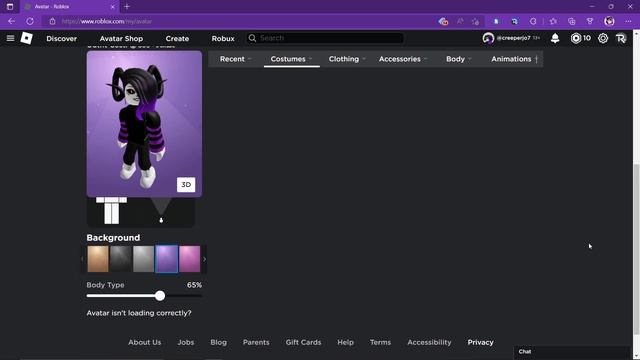Screen dimensions: 640x360
Task: Open Create in the navigation bar
Action: point(177,38)
